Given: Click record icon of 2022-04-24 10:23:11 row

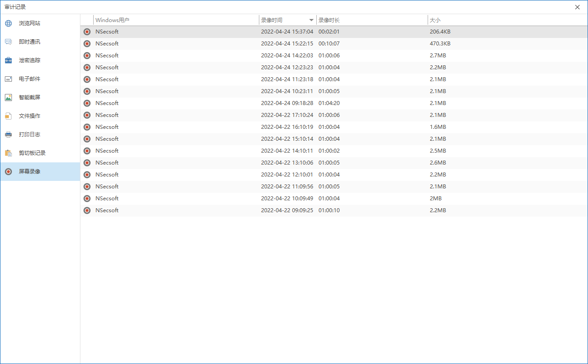Looking at the screenshot, I should tap(87, 91).
